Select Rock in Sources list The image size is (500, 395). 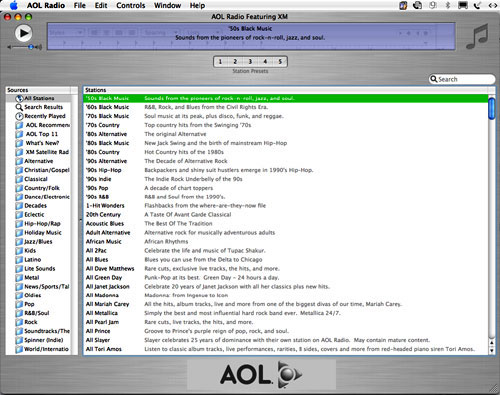pyautogui.click(x=31, y=322)
